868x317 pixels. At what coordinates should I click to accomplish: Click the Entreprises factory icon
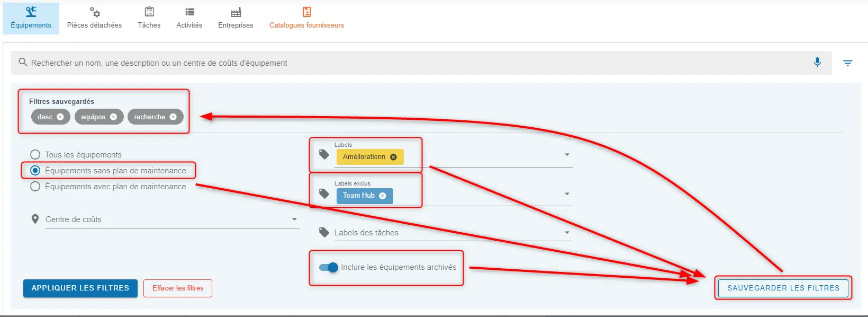(x=236, y=12)
